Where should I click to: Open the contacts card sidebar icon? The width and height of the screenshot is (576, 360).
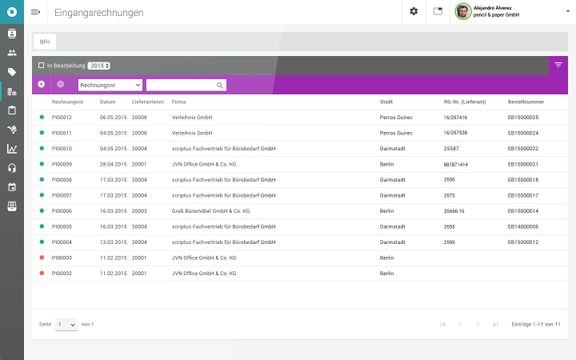[x=12, y=34]
